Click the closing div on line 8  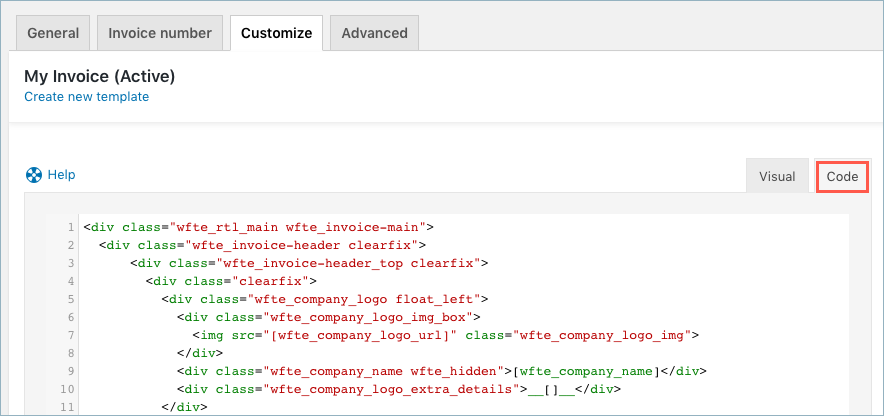[200, 353]
